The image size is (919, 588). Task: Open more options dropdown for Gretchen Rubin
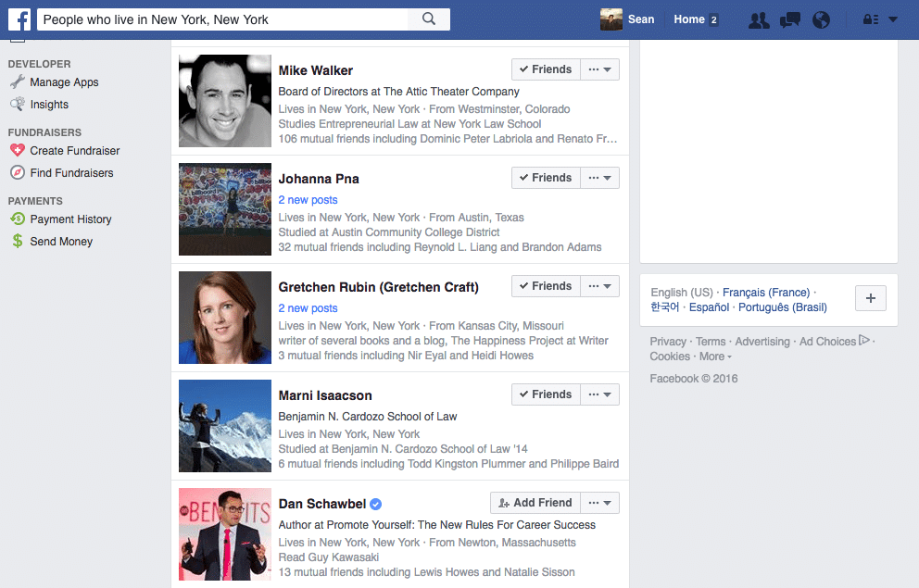(x=599, y=286)
